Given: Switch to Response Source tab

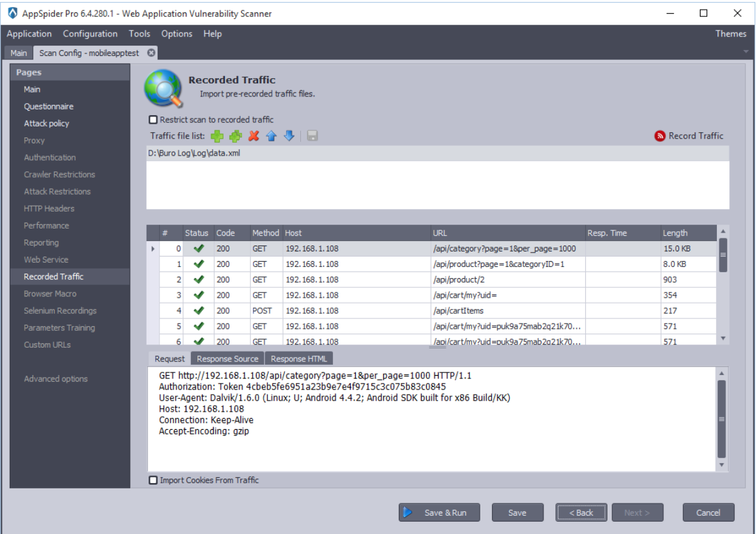Looking at the screenshot, I should (227, 359).
